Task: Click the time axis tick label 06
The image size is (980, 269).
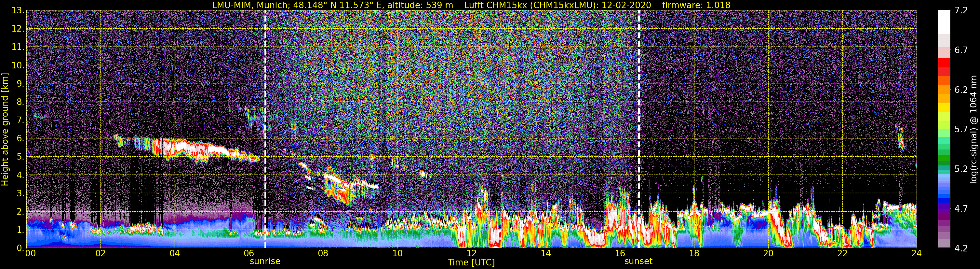Action: tap(249, 253)
